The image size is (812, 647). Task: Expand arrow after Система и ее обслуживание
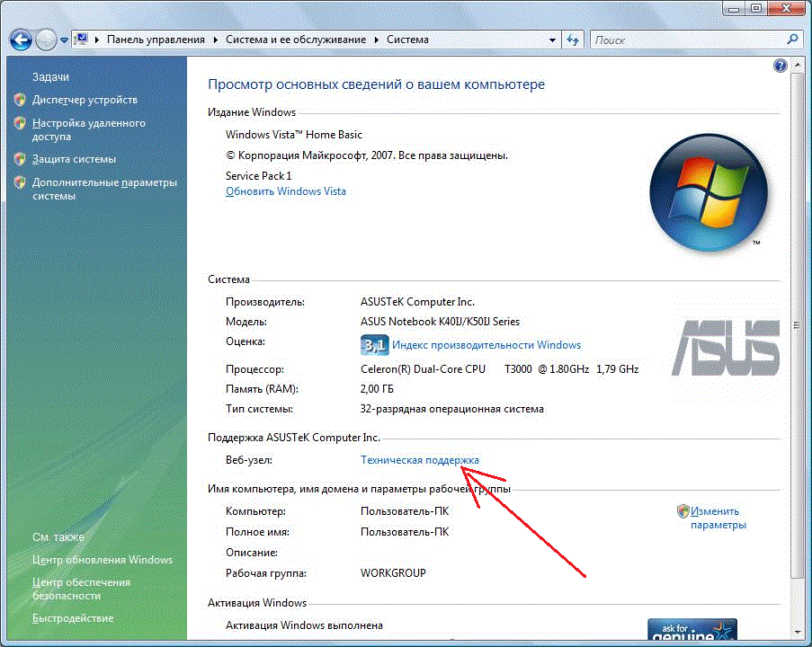click(377, 40)
